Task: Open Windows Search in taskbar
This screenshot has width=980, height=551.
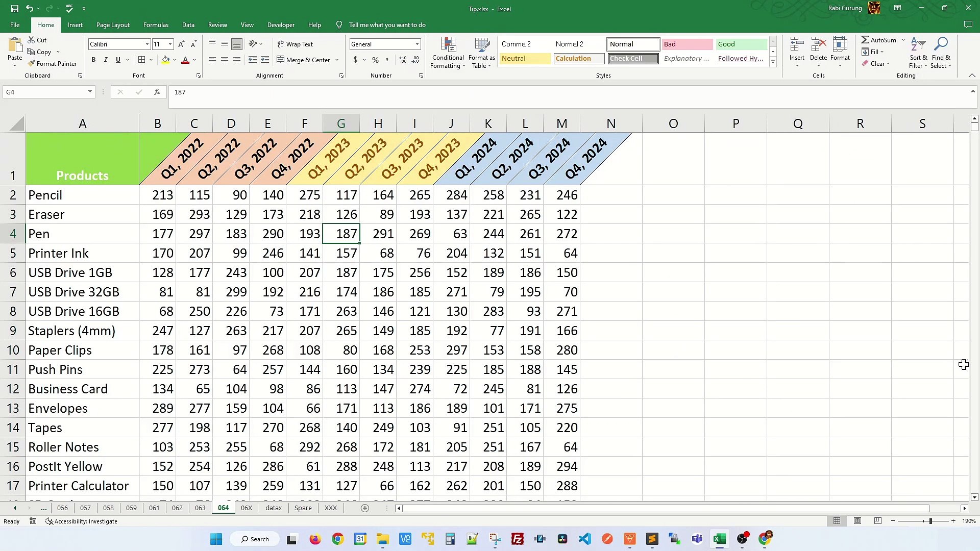Action: tap(255, 539)
